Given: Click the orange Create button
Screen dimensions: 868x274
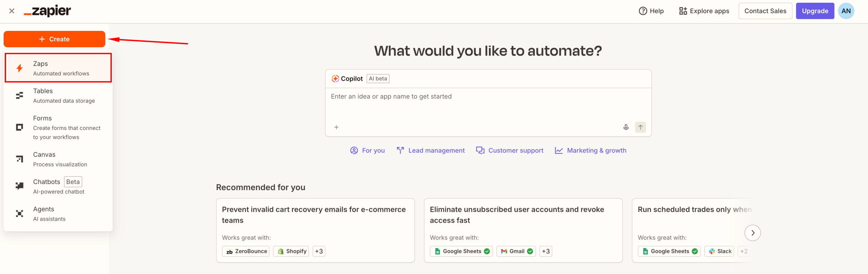Looking at the screenshot, I should coord(54,39).
